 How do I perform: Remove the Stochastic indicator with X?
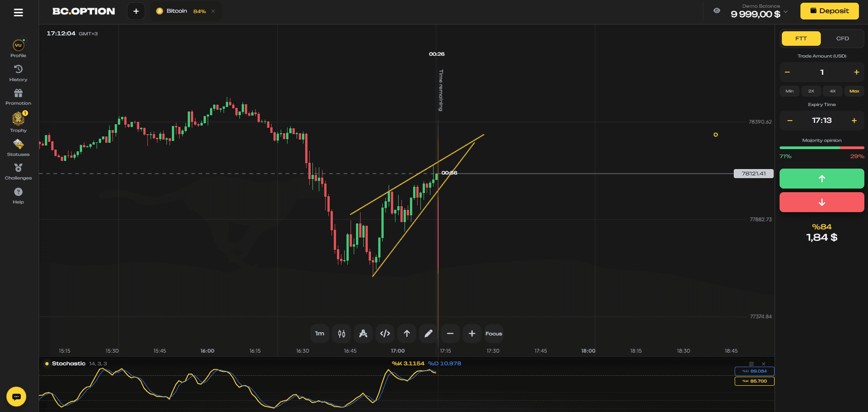(764, 364)
